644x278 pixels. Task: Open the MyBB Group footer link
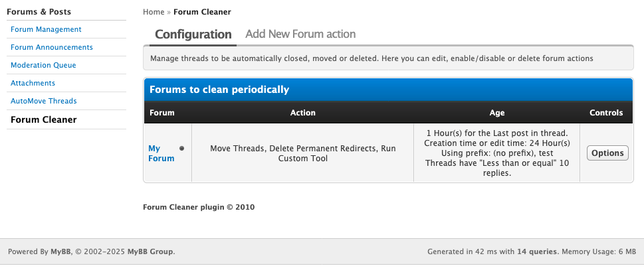150,252
